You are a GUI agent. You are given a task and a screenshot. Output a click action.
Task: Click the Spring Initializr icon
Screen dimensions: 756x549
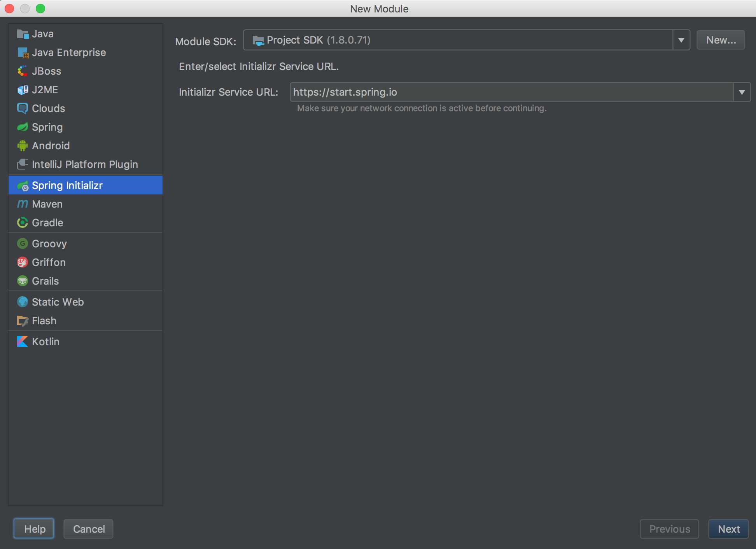pyautogui.click(x=23, y=186)
